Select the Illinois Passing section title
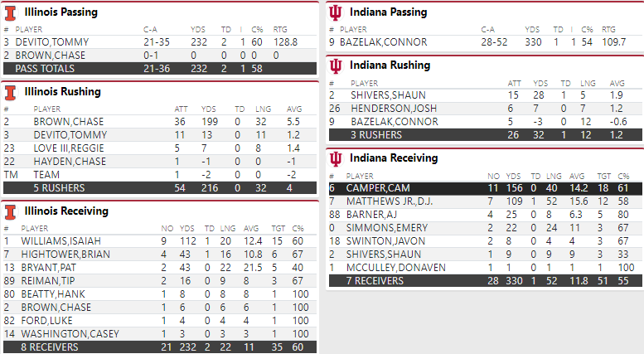This screenshot has width=644, height=354. (61, 13)
